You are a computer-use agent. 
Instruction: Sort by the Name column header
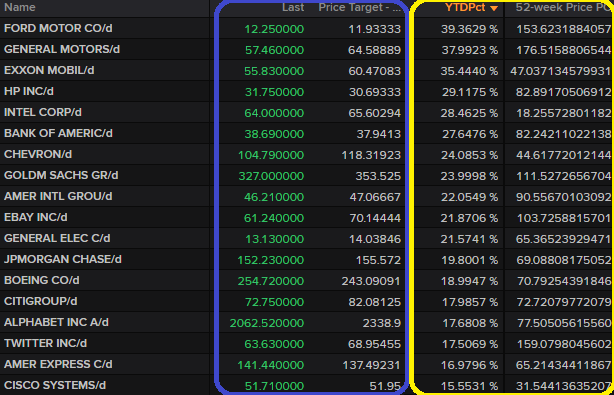point(20,7)
